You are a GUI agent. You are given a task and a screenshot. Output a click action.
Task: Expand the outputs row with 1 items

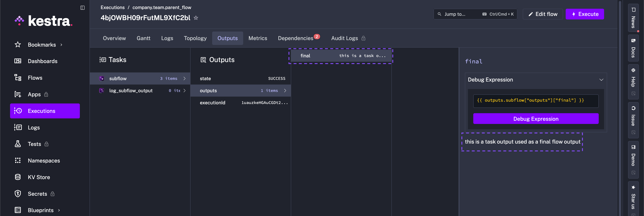point(285,91)
